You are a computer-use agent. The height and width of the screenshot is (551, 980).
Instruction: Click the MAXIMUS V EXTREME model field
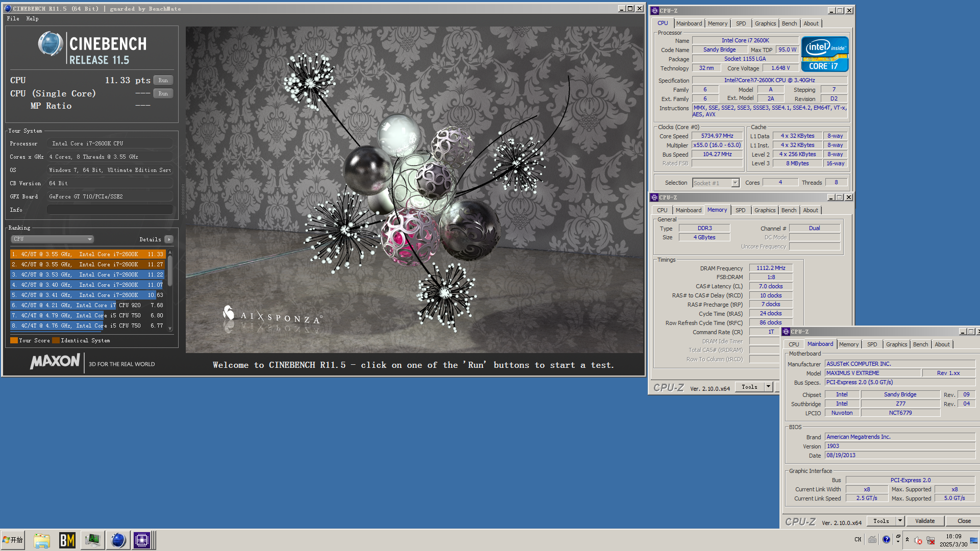873,373
